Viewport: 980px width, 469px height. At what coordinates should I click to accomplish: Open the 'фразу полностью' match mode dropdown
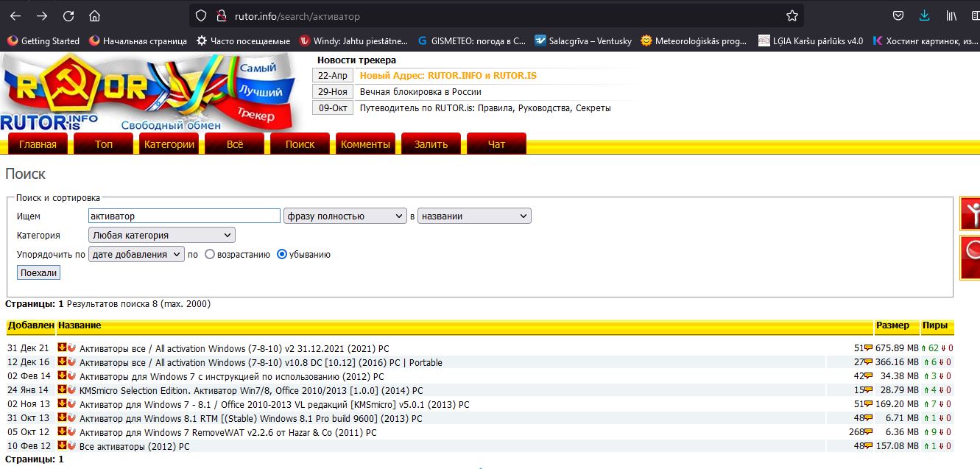point(345,216)
